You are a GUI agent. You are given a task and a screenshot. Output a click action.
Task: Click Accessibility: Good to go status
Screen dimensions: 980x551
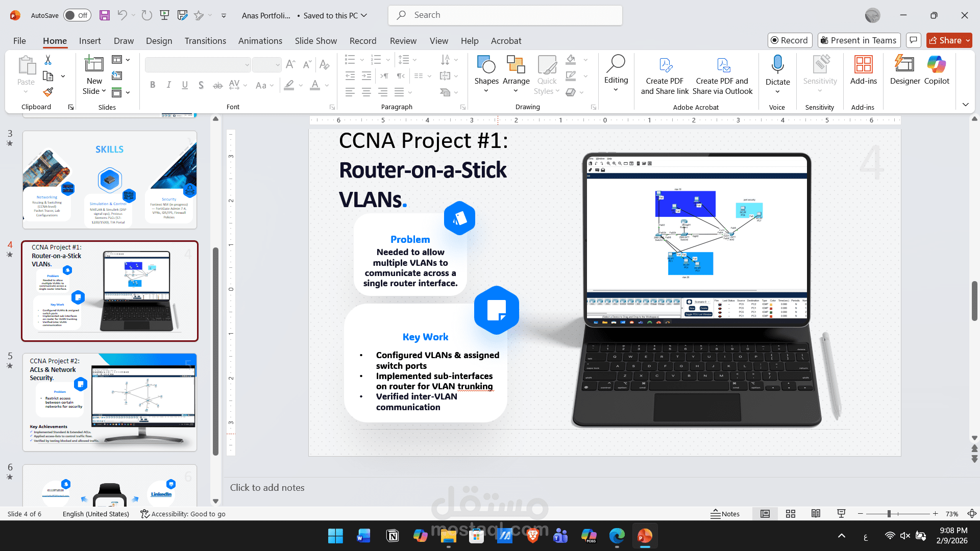coord(183,514)
